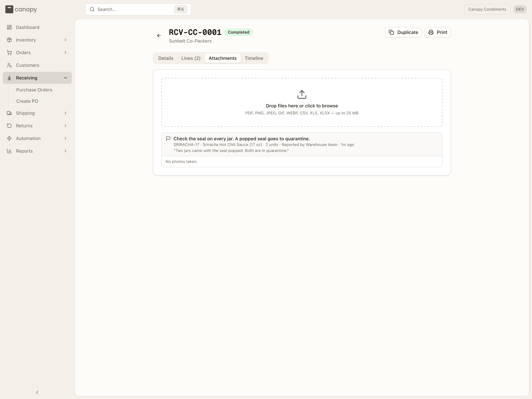The height and width of the screenshot is (399, 532).
Task: Expand the Returns menu chevron
Action: [x=65, y=126]
